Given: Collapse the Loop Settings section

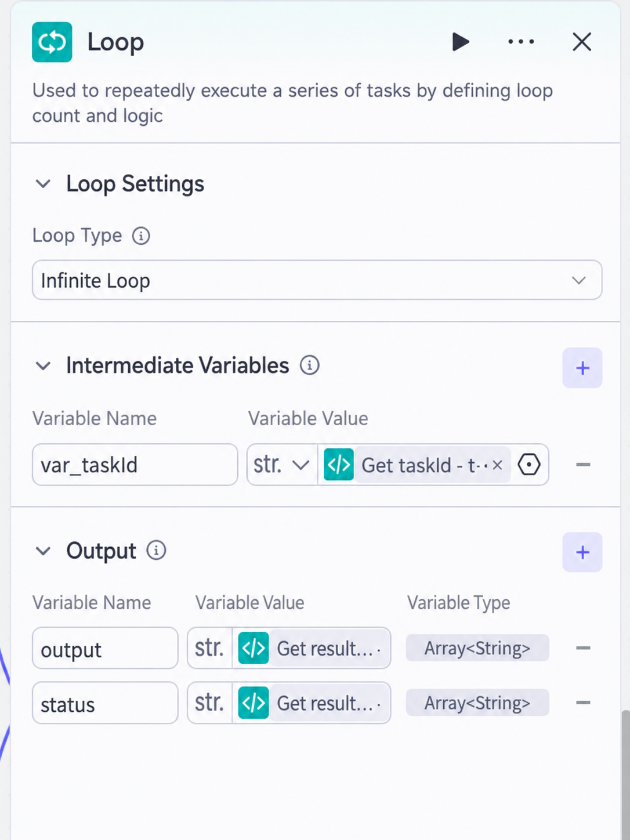Looking at the screenshot, I should point(44,184).
